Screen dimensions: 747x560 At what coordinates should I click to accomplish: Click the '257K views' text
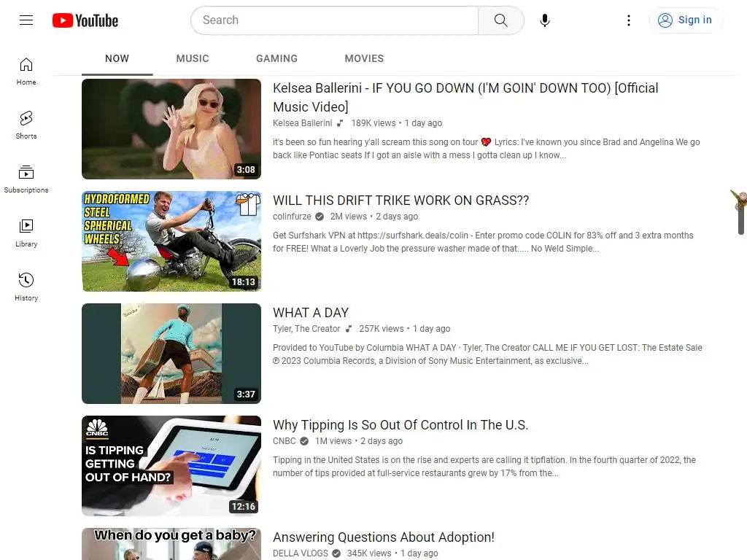[x=381, y=329]
